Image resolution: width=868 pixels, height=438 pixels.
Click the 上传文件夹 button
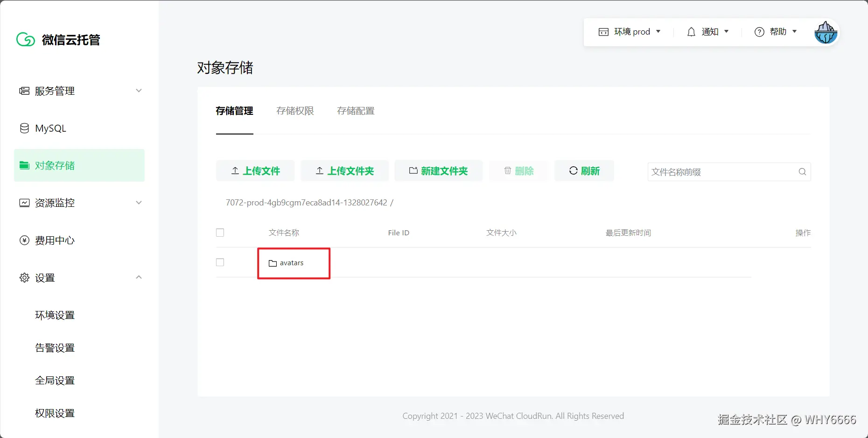coord(345,171)
